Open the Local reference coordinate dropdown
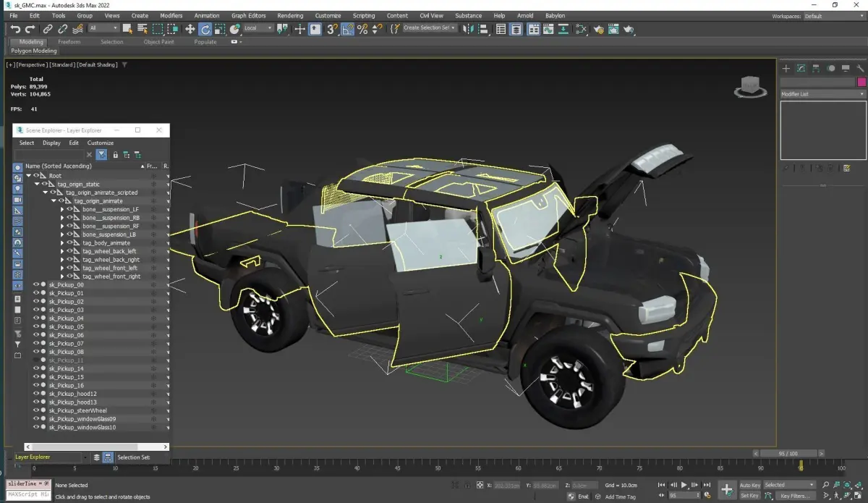Screen dimensions: 868x503 (x=258, y=29)
